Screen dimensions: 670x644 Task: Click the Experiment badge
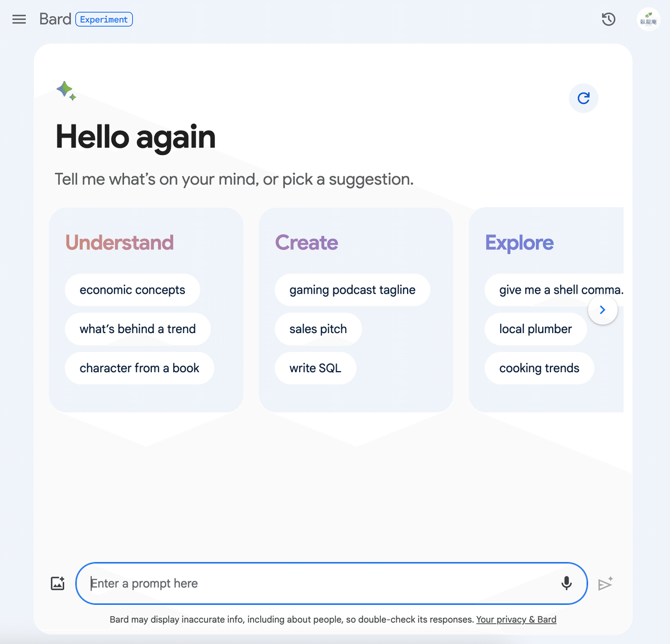click(x=104, y=20)
